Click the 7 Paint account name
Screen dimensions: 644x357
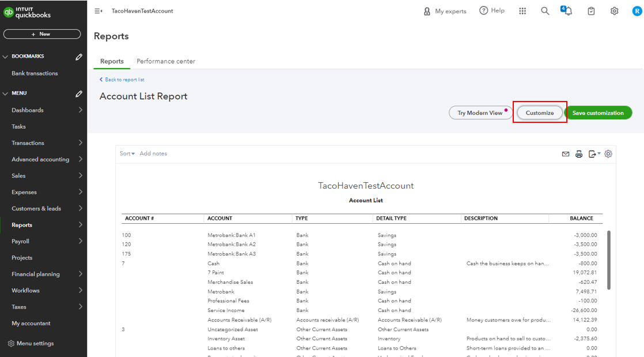pos(215,273)
